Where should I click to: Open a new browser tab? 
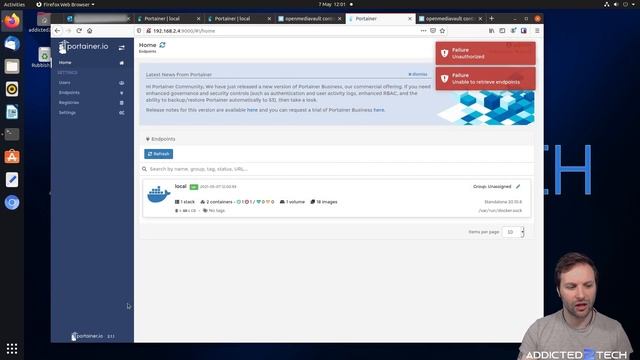click(x=491, y=18)
